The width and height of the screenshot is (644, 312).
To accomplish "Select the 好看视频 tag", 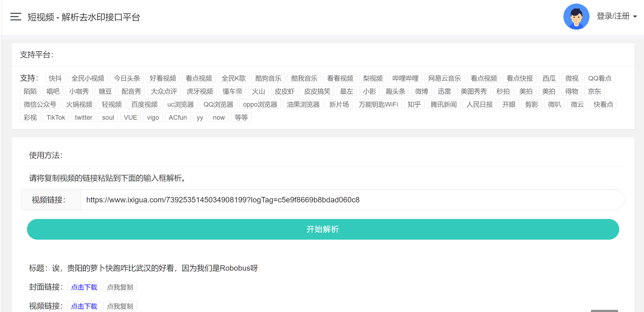I will (163, 78).
